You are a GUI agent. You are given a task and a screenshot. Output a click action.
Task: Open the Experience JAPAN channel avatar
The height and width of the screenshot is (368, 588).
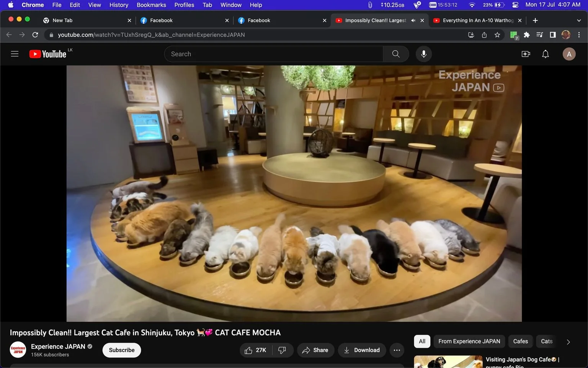(18, 350)
